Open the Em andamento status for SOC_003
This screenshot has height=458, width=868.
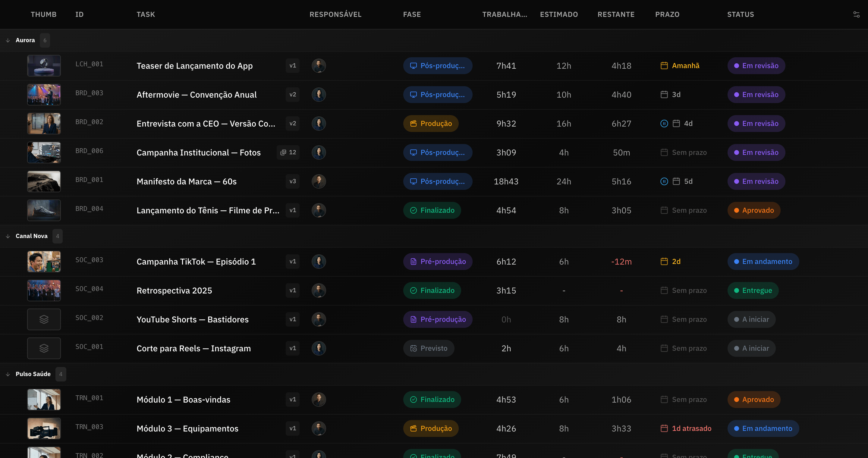[763, 262]
